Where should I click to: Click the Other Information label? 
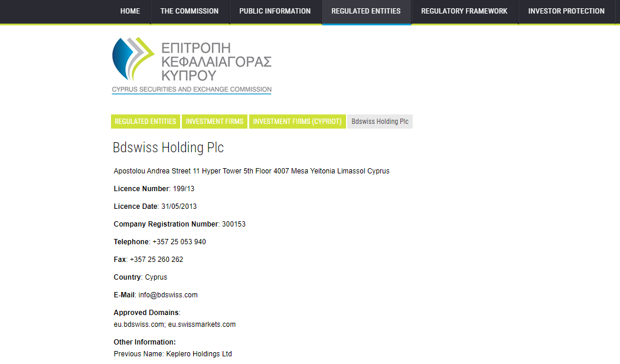pyautogui.click(x=145, y=342)
